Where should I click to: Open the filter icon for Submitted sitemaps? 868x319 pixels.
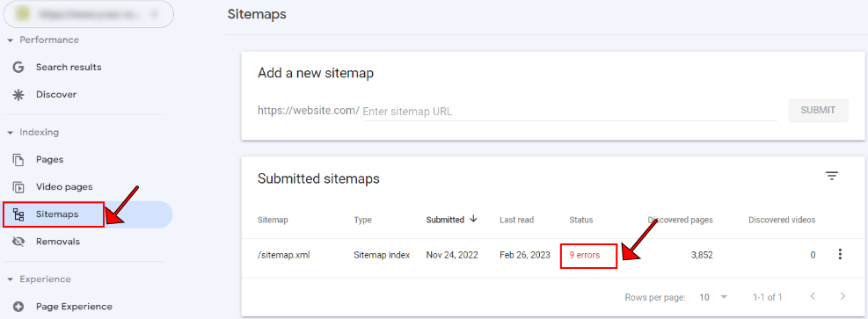831,177
